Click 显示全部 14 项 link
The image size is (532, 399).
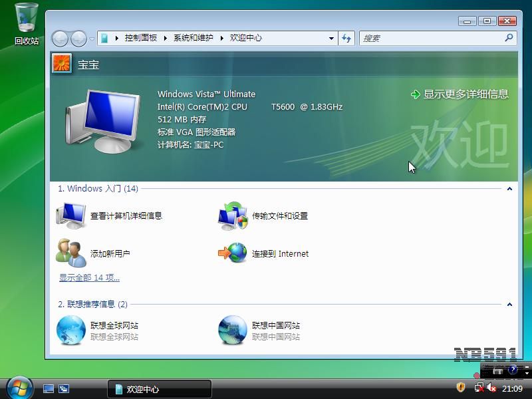[89, 278]
